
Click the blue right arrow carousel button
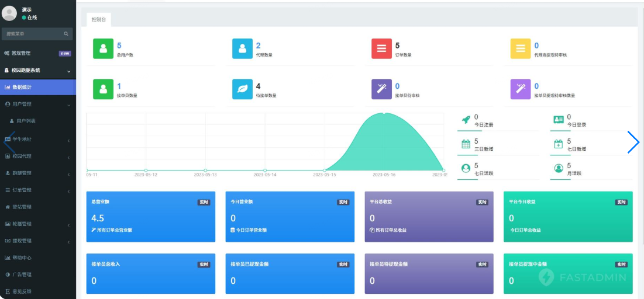[633, 142]
